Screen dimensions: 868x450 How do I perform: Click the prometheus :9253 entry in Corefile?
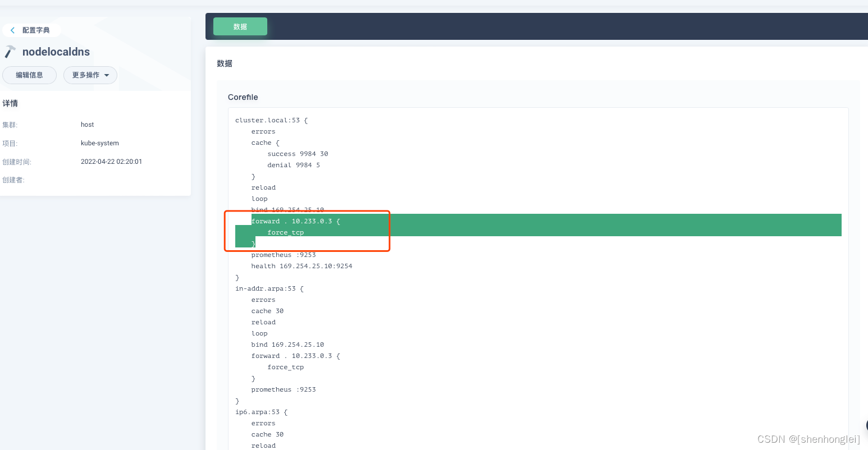(284, 255)
